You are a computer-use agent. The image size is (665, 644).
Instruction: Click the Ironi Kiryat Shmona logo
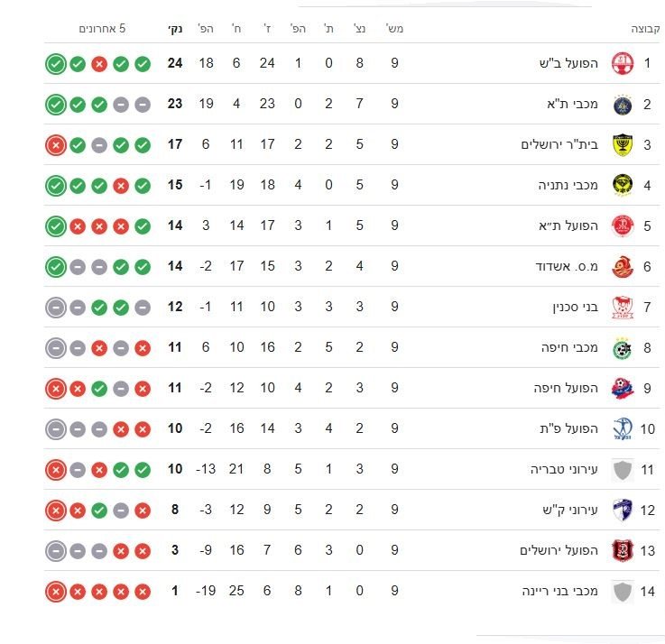point(622,511)
